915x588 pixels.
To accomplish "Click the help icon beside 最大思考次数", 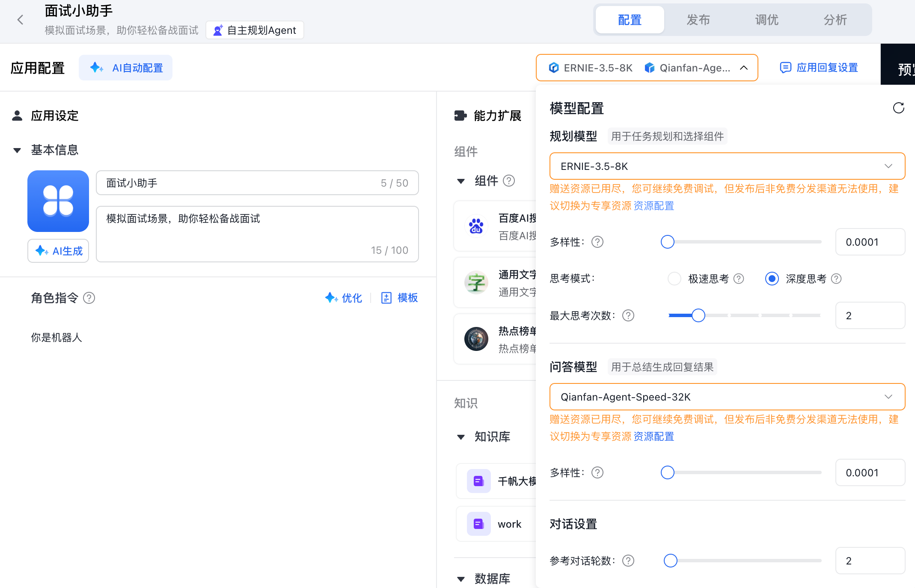I will pyautogui.click(x=628, y=316).
